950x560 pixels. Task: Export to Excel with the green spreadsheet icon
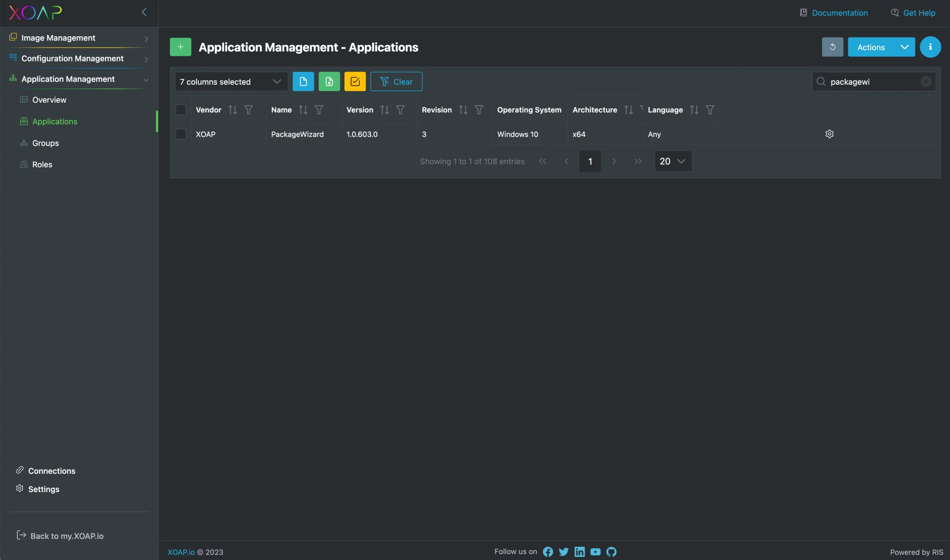[x=329, y=81]
